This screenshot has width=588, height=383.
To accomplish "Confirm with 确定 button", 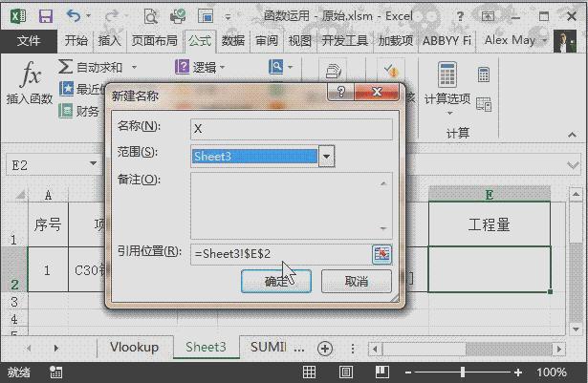I will click(276, 281).
